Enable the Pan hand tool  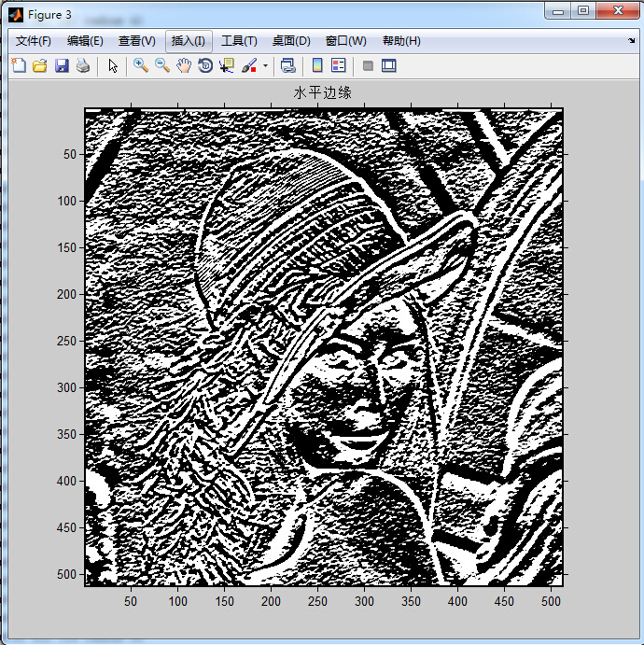(x=184, y=65)
